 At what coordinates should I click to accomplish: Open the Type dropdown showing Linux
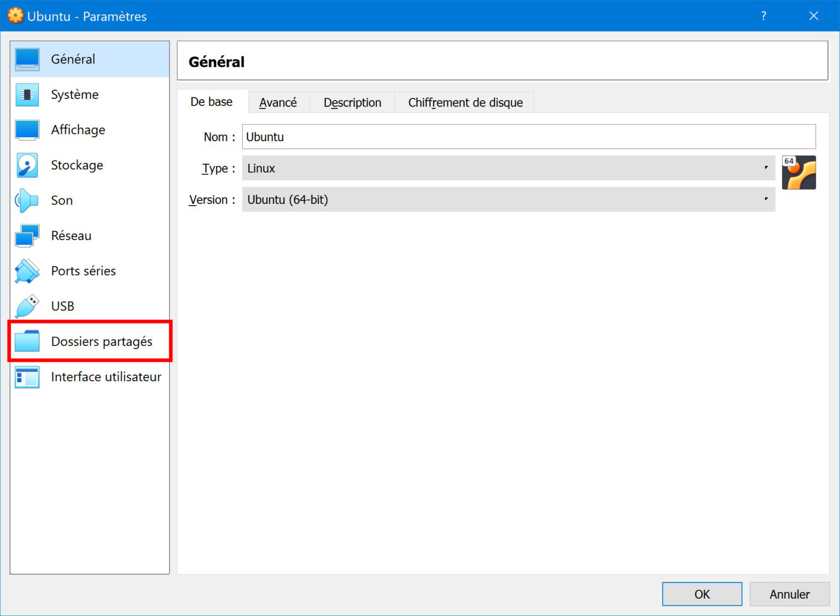point(507,168)
